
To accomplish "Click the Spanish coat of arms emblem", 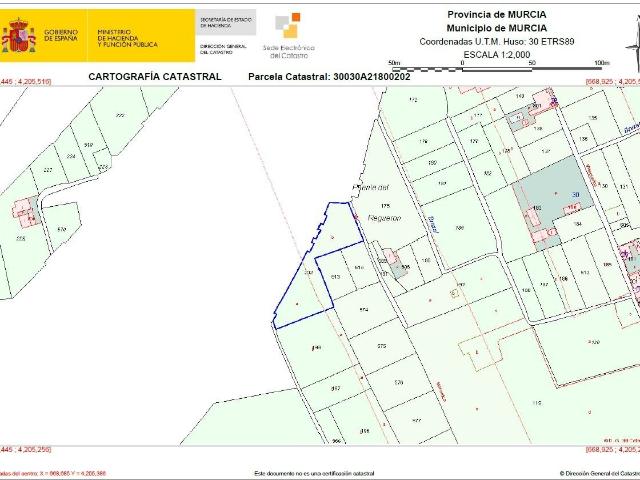I will [18, 36].
